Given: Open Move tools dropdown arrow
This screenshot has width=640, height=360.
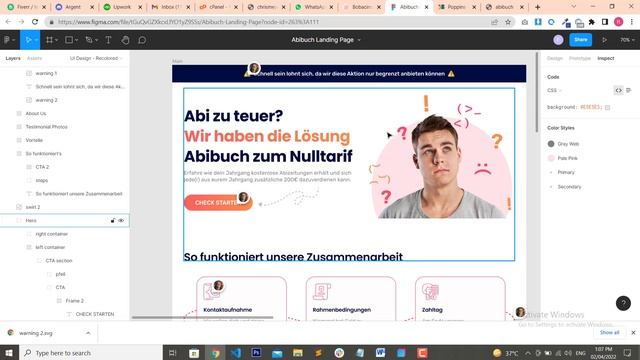Looking at the screenshot, I should 36,40.
